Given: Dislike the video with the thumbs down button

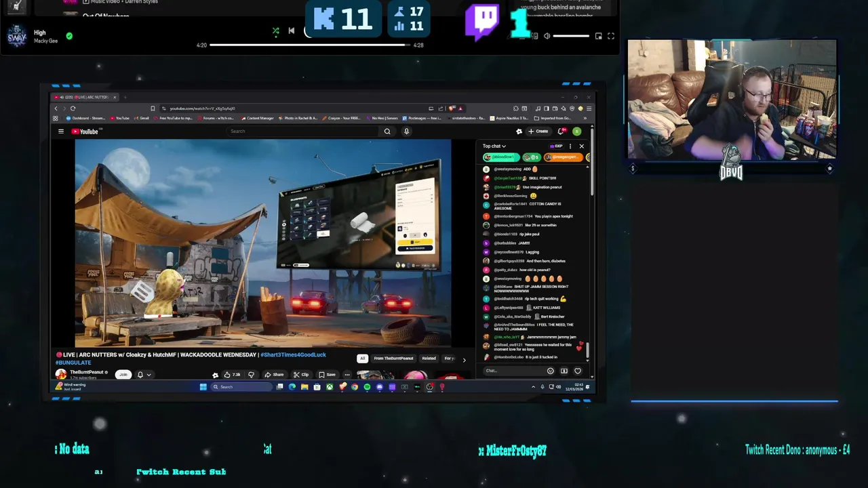Looking at the screenshot, I should 251,375.
